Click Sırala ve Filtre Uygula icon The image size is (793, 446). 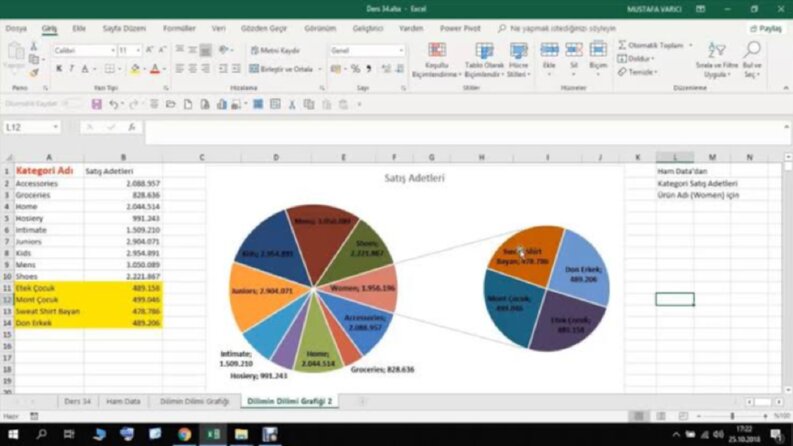[x=717, y=51]
